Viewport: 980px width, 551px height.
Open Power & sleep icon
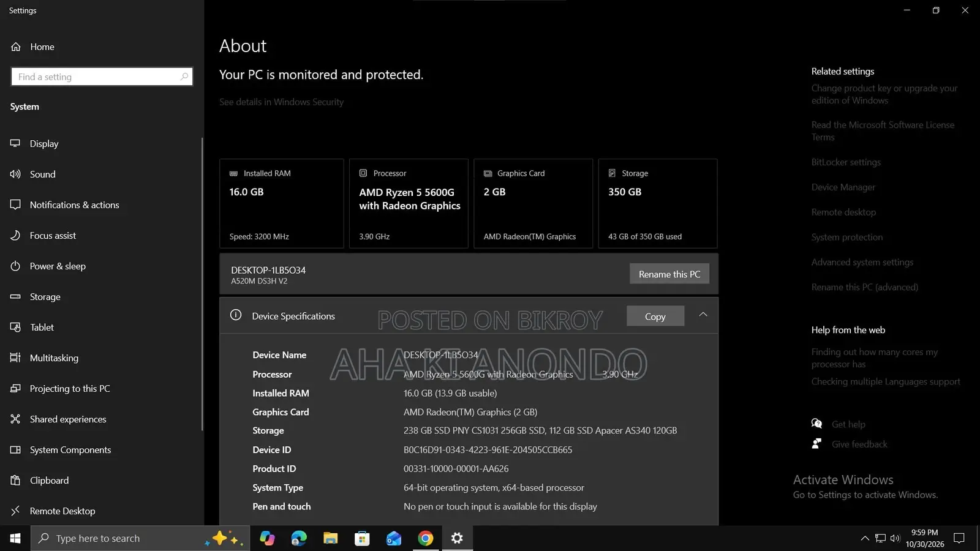[15, 266]
